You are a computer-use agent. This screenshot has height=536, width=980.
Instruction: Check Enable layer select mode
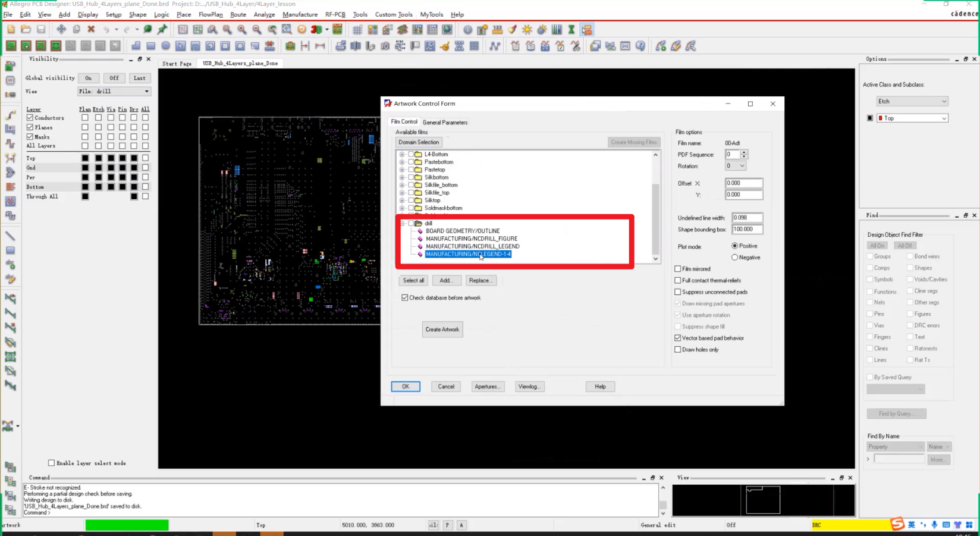tap(51, 463)
